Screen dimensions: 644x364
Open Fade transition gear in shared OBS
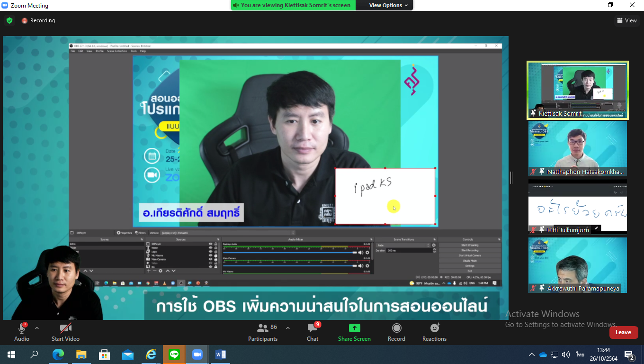[434, 245]
